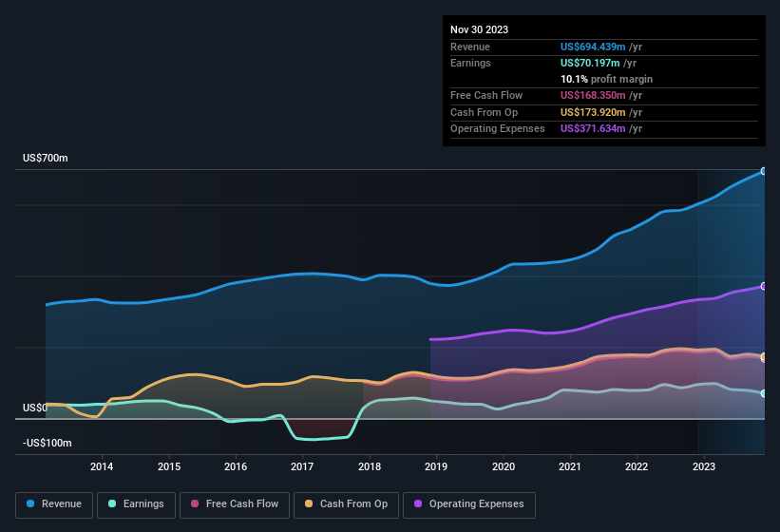Click the US$694.439m revenue value
This screenshot has width=780, height=532.
pos(593,47)
